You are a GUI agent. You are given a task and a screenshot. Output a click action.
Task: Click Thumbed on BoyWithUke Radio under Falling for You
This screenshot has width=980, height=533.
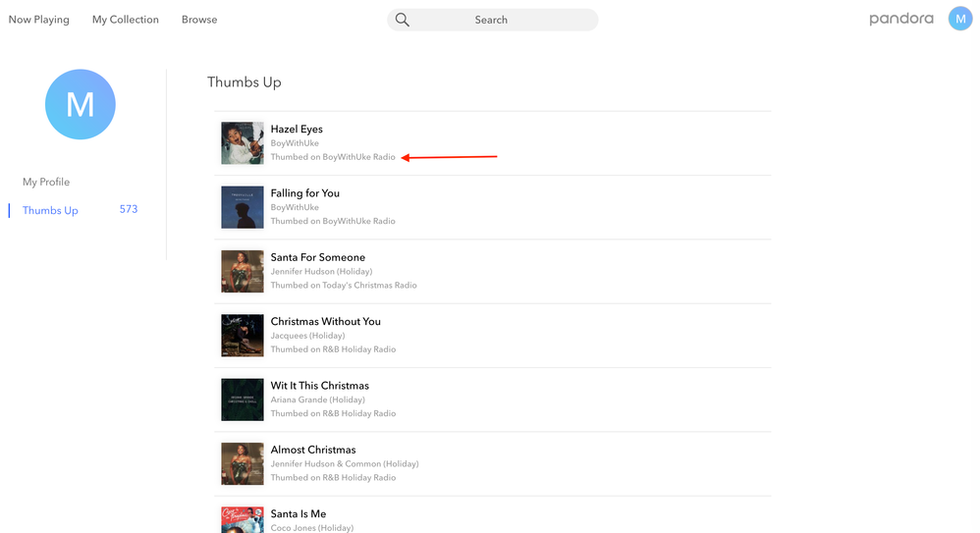point(333,221)
